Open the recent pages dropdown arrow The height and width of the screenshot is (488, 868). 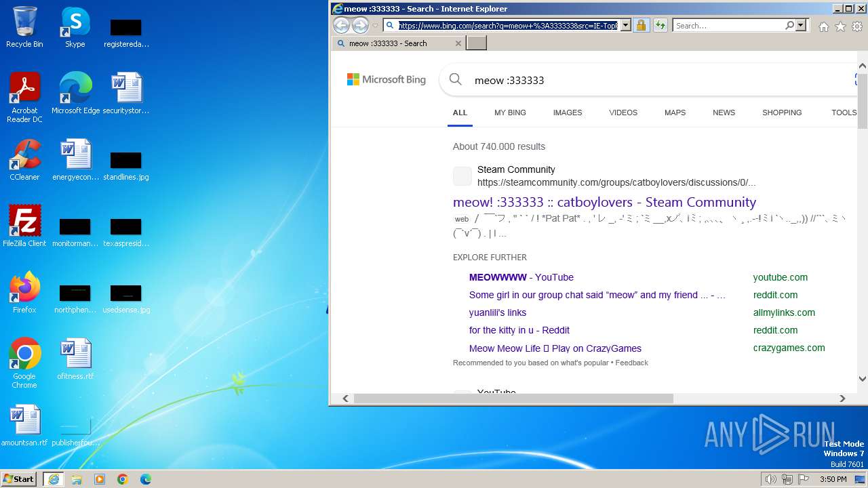(375, 26)
